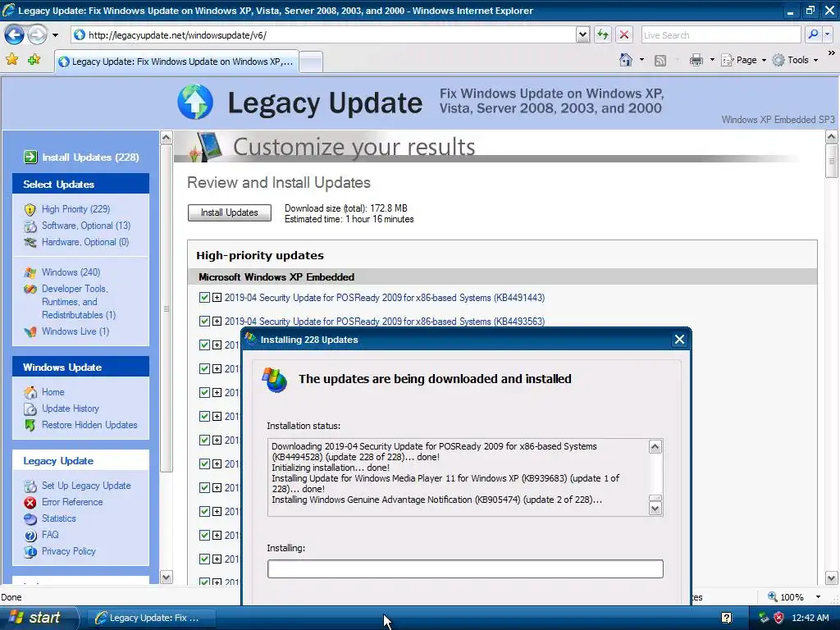Click the Install Updates (228) sidebar link
This screenshot has height=630, width=840.
tap(90, 157)
